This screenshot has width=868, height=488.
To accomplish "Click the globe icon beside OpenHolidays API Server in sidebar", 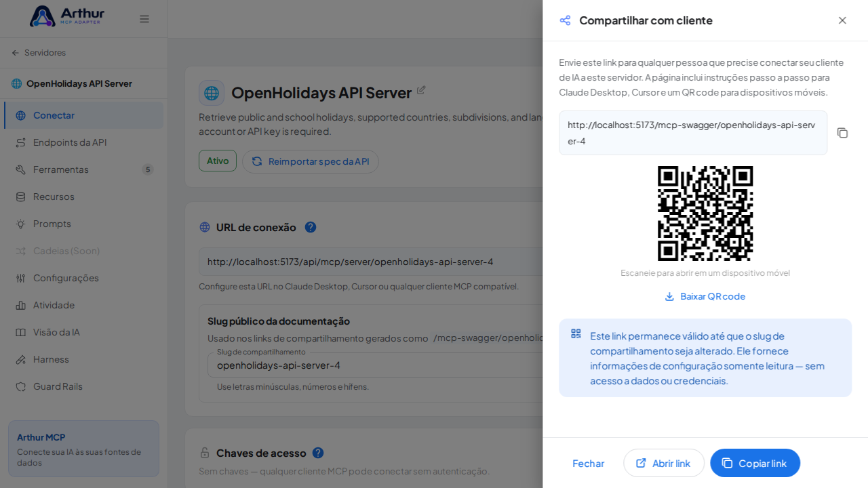I will [x=17, y=83].
